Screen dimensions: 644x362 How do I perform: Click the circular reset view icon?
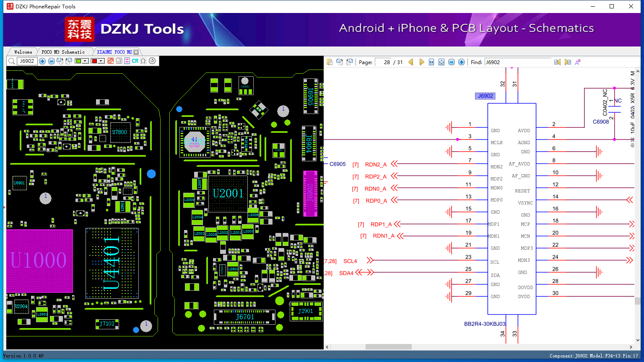click(x=152, y=61)
